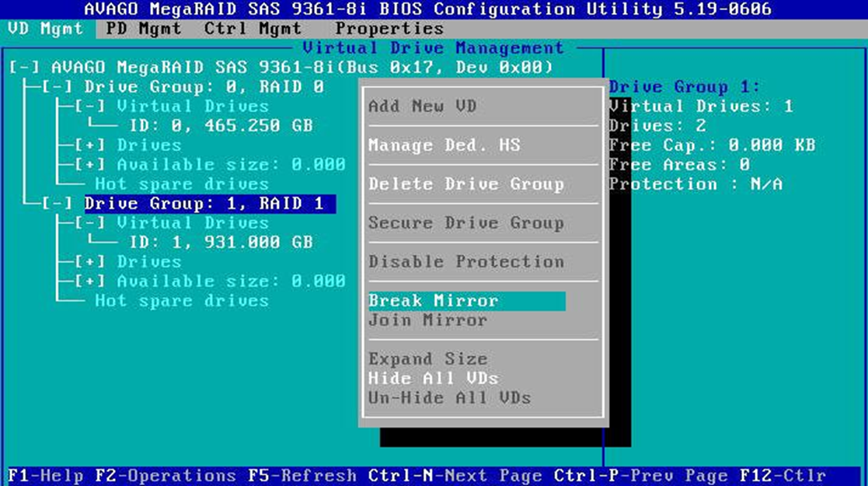Click the Protection : N/A info line
868x486 pixels.
[x=695, y=184]
